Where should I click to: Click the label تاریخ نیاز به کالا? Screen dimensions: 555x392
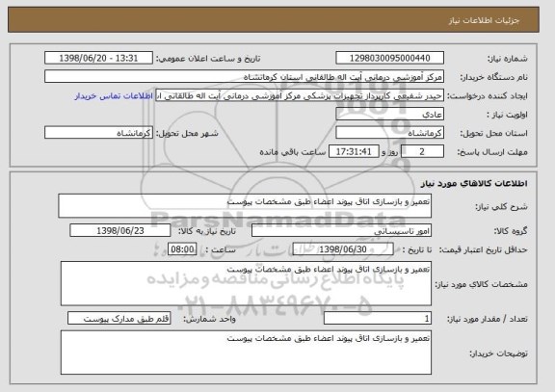(x=207, y=231)
